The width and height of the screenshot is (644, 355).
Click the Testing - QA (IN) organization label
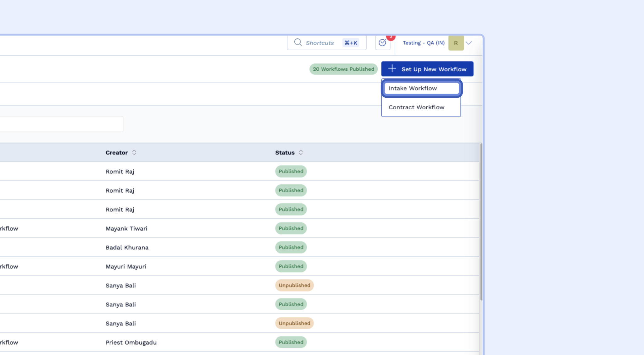tap(423, 43)
